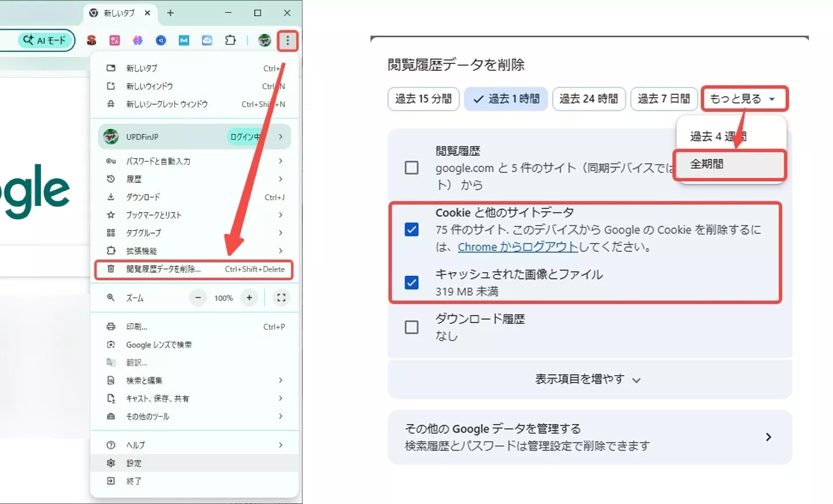Expand ブックマークとリスト submenu

[194, 215]
